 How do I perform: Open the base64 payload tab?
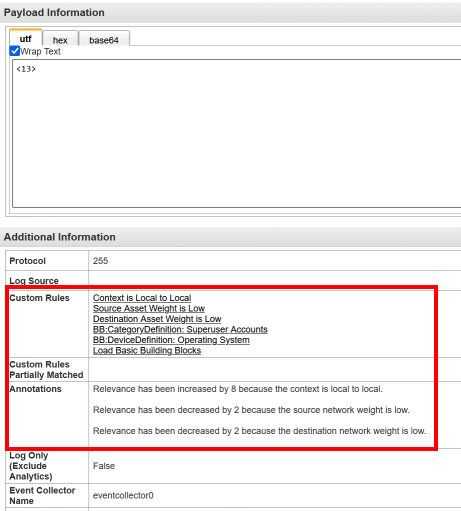point(104,40)
